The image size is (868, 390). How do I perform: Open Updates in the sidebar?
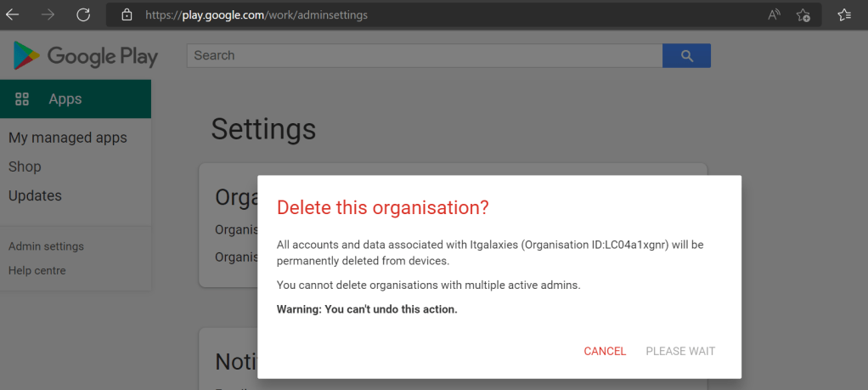point(35,195)
